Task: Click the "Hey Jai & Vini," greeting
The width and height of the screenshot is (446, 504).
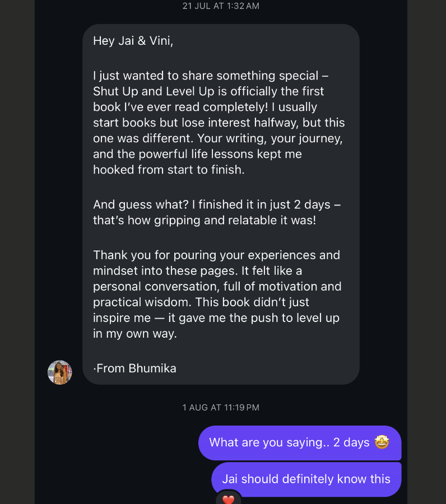Action: pos(133,41)
